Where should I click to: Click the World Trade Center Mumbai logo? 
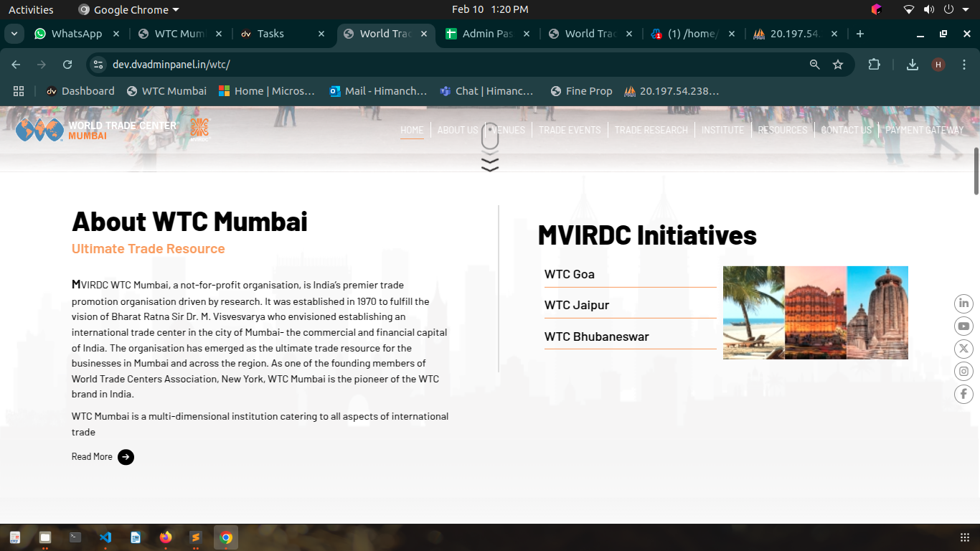coord(96,130)
